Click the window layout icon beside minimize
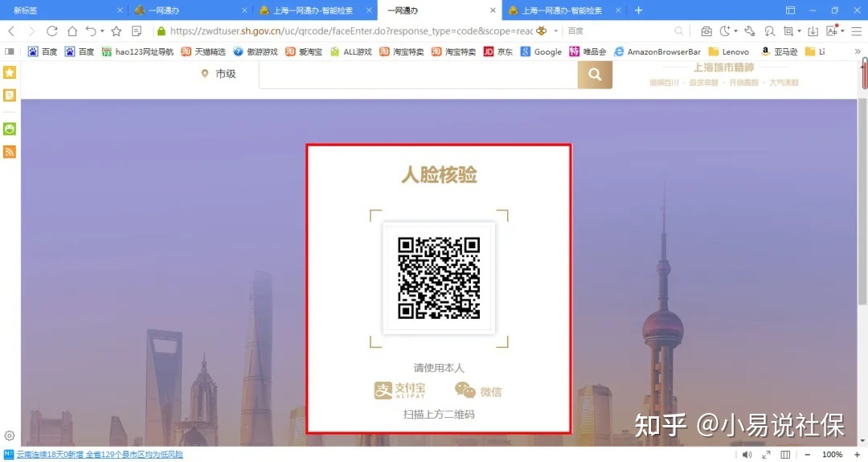Screen dimensions: 868x462 tap(790, 10)
